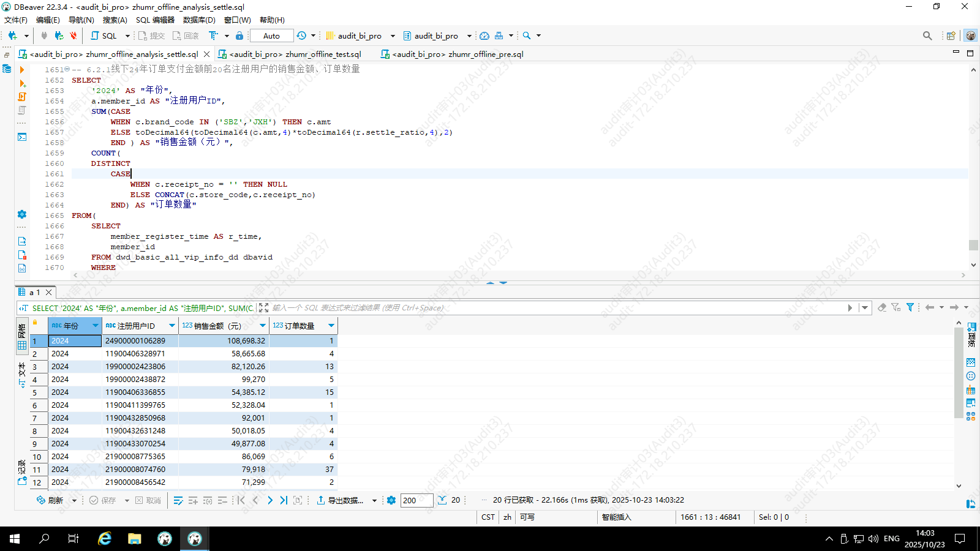Click the refresh (刷新) button
Viewport: 980px width, 551px height.
coord(50,500)
